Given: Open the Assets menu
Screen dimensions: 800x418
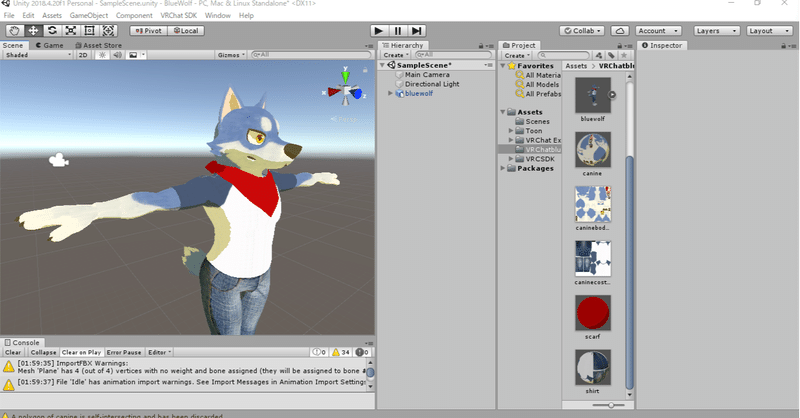Looking at the screenshot, I should pos(52,15).
